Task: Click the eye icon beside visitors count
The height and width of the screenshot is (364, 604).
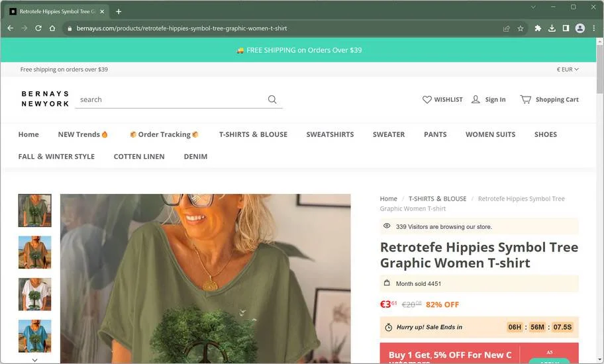Action: [387, 226]
